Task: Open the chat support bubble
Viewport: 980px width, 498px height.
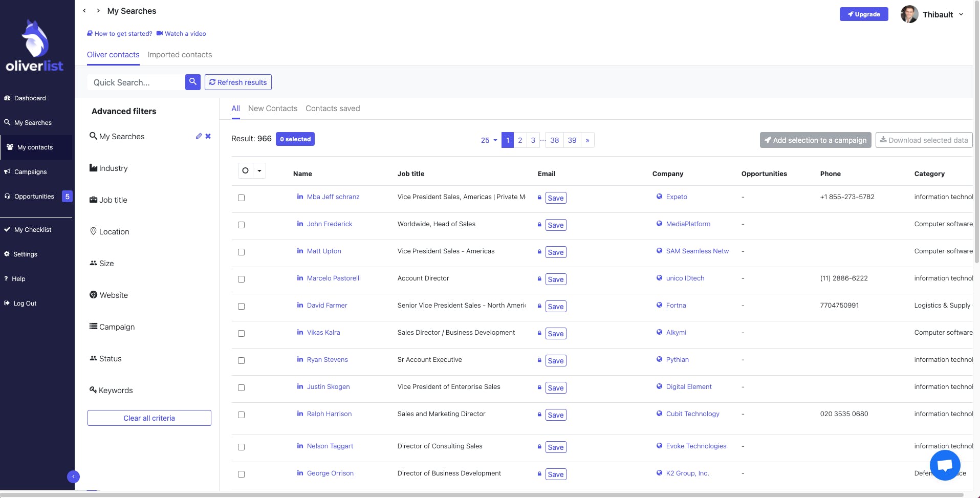Action: 945,465
